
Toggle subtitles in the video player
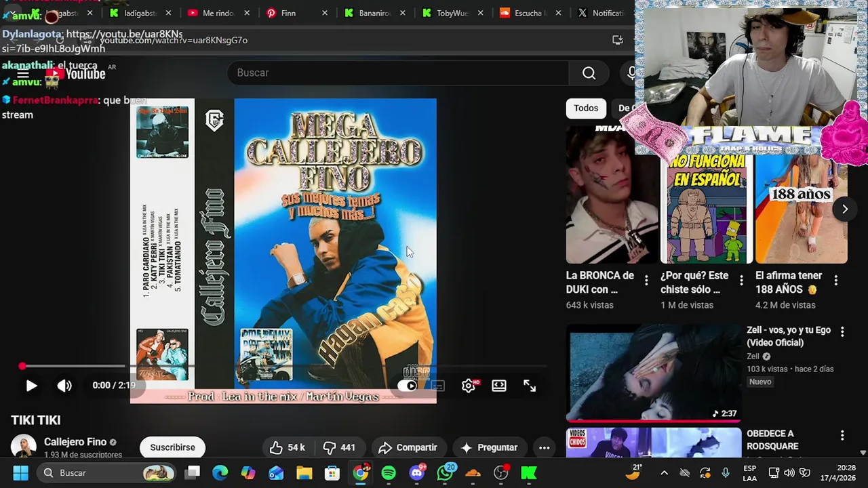pos(438,386)
